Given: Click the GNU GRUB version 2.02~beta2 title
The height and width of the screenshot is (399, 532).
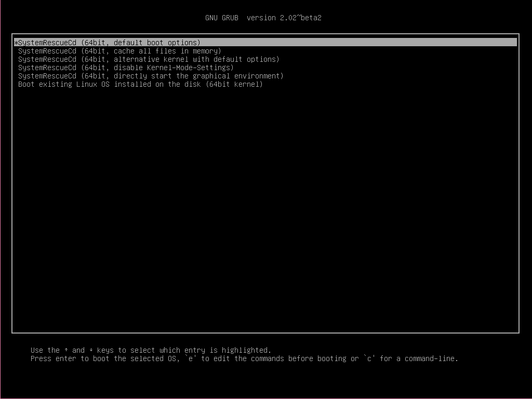Looking at the screenshot, I should coord(263,18).
